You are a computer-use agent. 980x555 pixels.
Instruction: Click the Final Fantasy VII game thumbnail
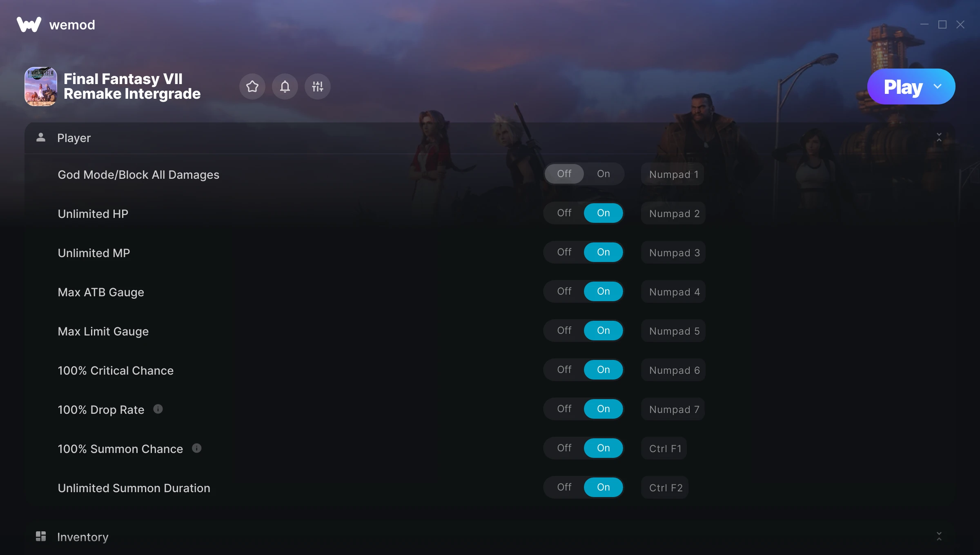point(41,87)
